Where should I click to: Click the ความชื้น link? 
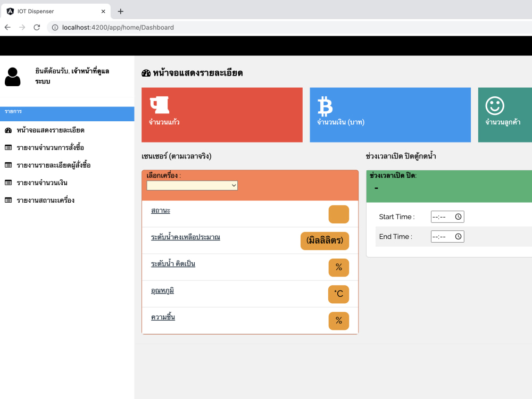(x=163, y=317)
